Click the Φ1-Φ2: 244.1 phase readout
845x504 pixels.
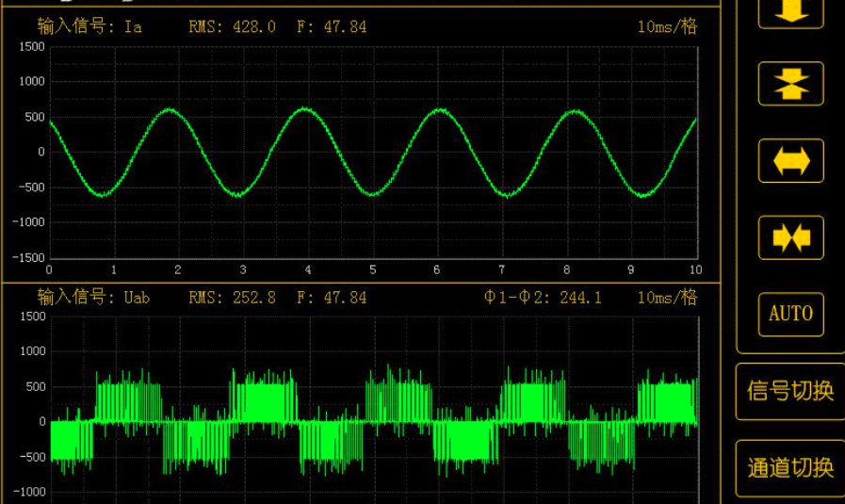click(x=543, y=298)
